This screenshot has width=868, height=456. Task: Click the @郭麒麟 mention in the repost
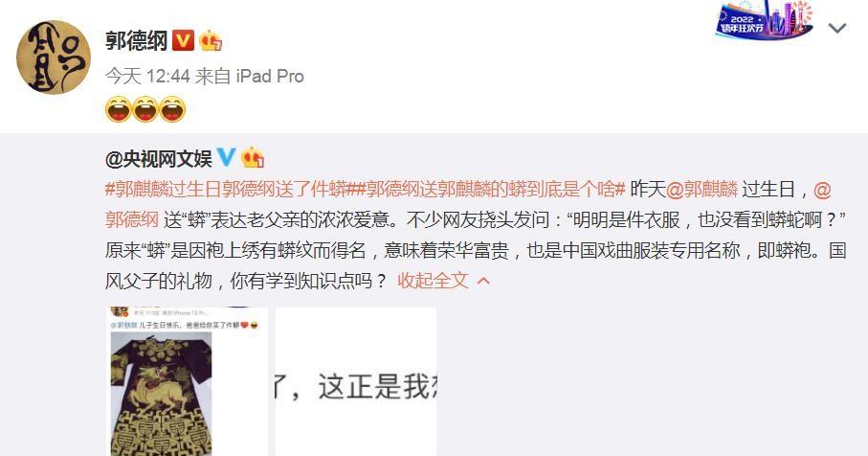[701, 190]
